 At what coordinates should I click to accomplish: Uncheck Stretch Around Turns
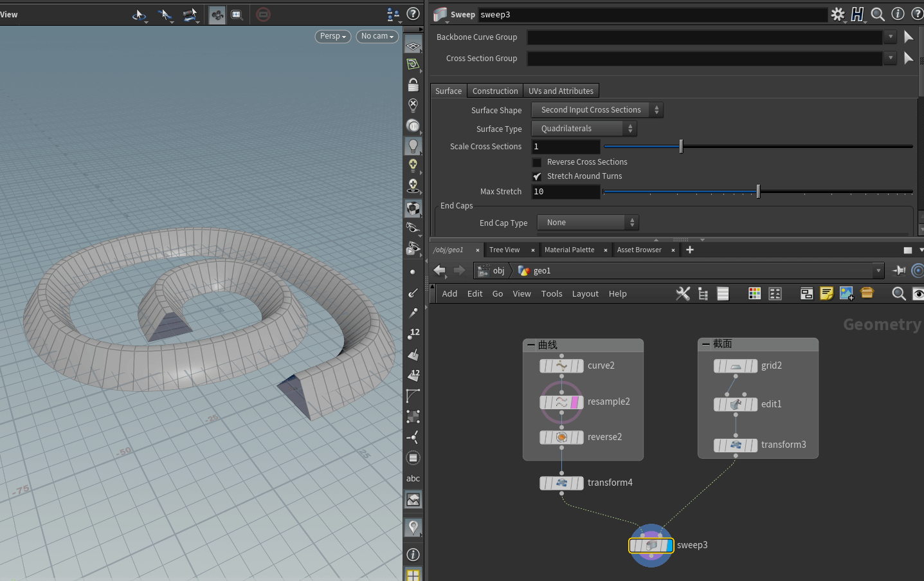tap(537, 176)
